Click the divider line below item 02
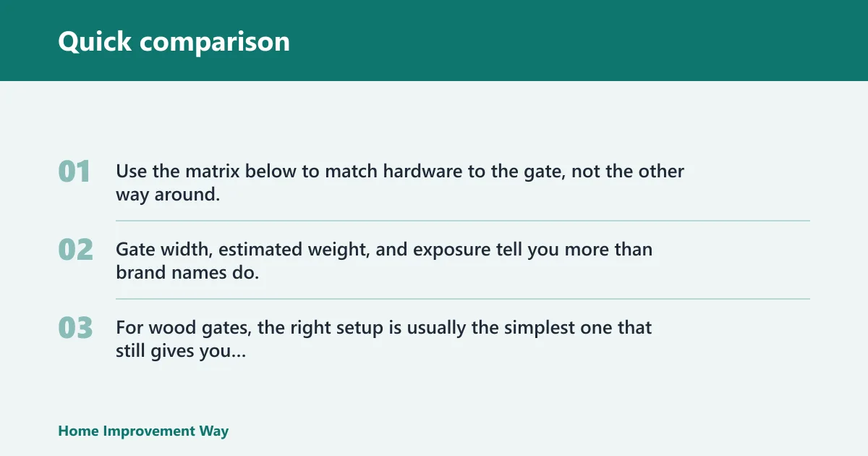Image resolution: width=868 pixels, height=456 pixels. point(463,299)
